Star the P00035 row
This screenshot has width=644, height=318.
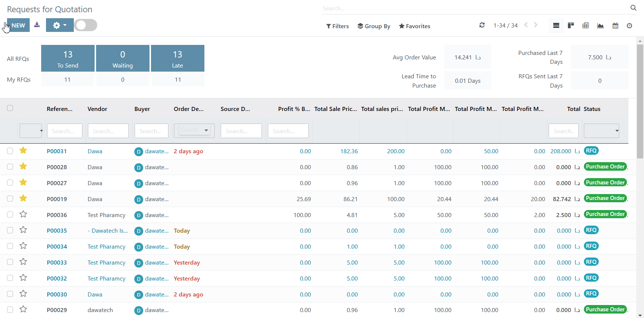[x=23, y=230]
